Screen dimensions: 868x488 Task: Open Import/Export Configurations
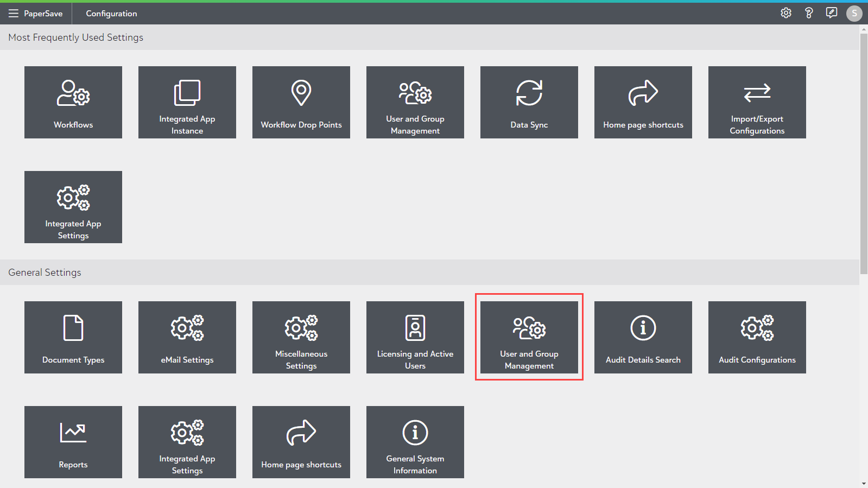(x=757, y=102)
